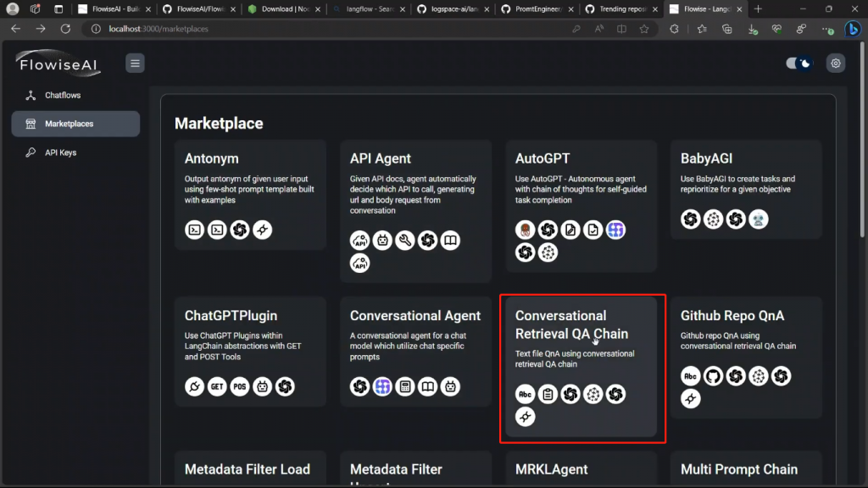Click the GitHub icon in Github Repo QnA card
This screenshot has height=488, width=868.
click(x=713, y=376)
